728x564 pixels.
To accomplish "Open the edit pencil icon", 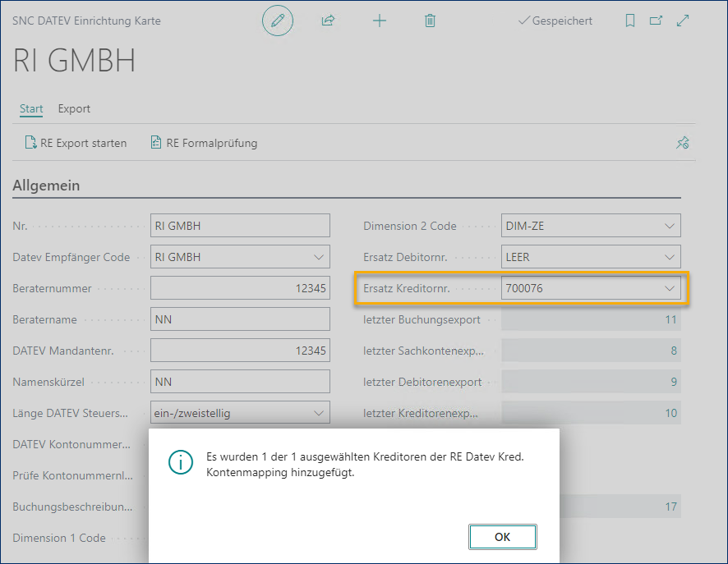I will 277,21.
